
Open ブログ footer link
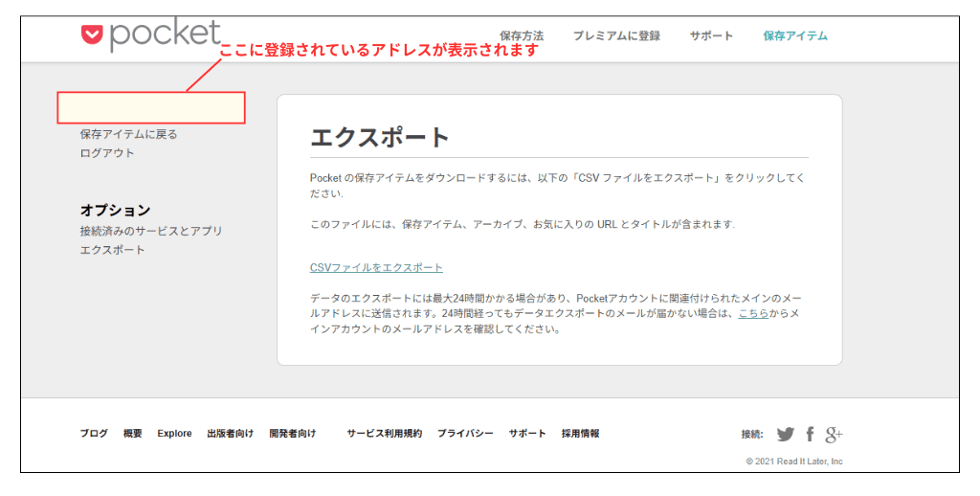click(x=94, y=433)
